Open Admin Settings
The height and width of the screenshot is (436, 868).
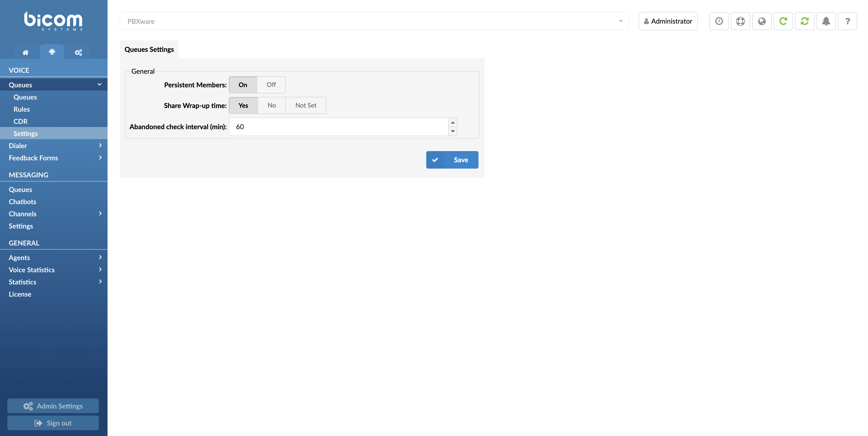pyautogui.click(x=53, y=406)
